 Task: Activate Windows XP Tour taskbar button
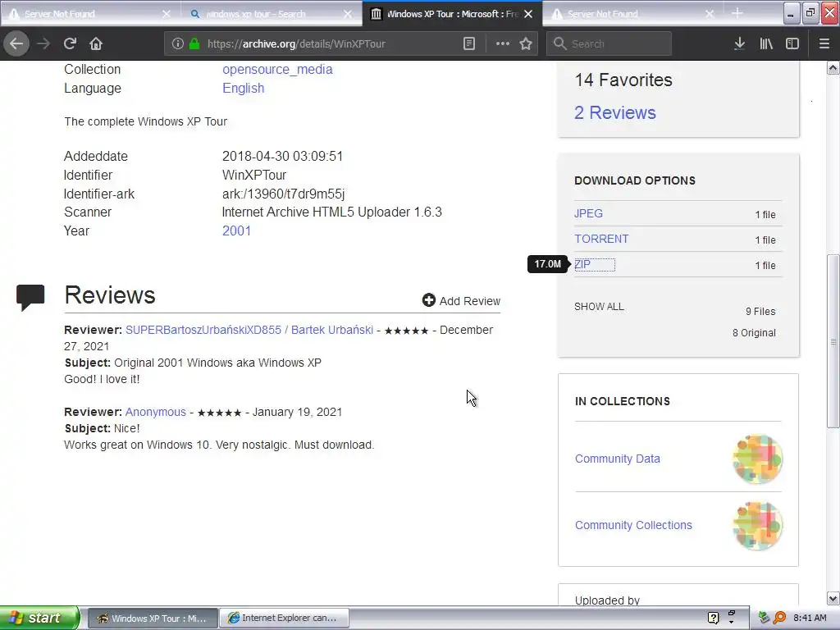pos(153,618)
